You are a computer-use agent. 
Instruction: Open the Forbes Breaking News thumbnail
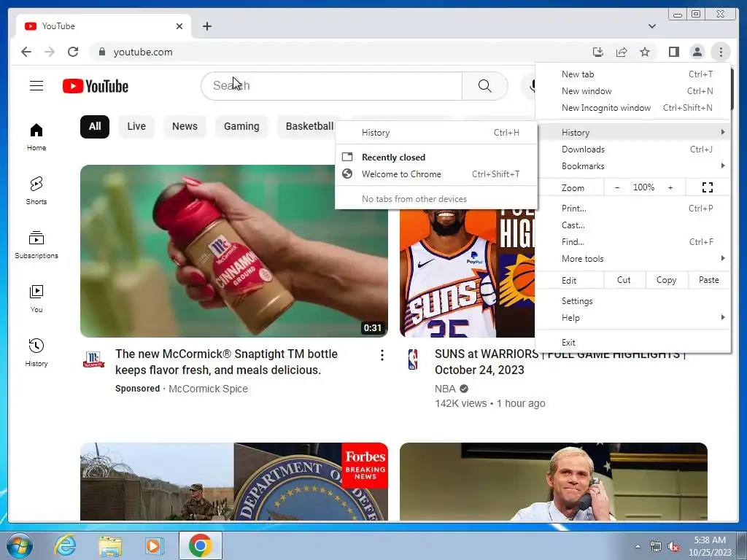coord(234,482)
